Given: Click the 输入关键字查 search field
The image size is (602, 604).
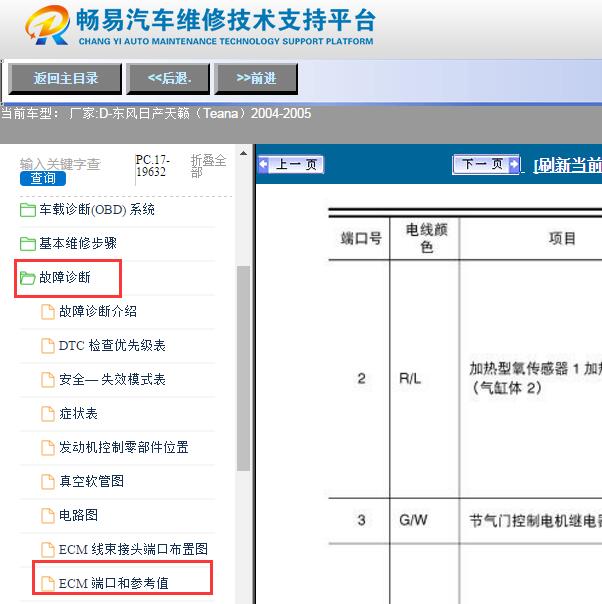Looking at the screenshot, I should point(60,164).
